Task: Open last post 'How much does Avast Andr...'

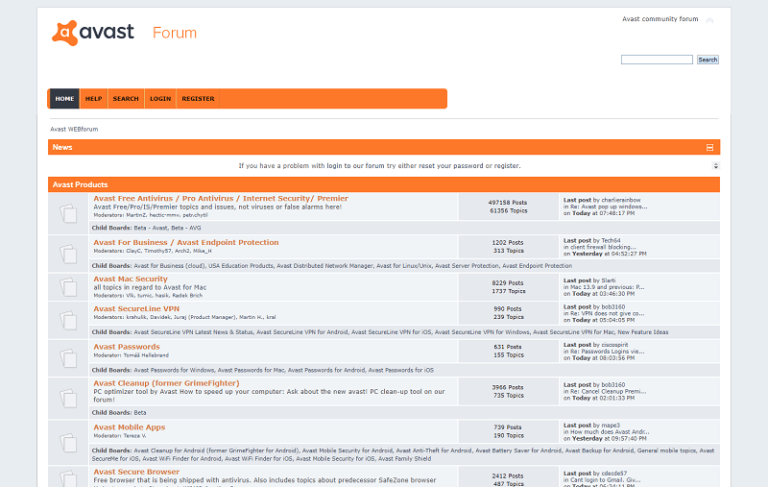Action: click(610, 432)
